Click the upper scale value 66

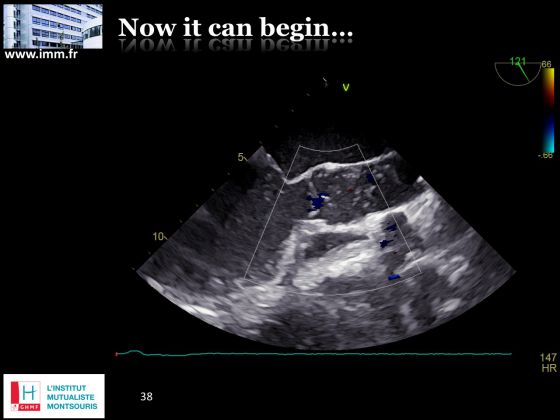547,64
